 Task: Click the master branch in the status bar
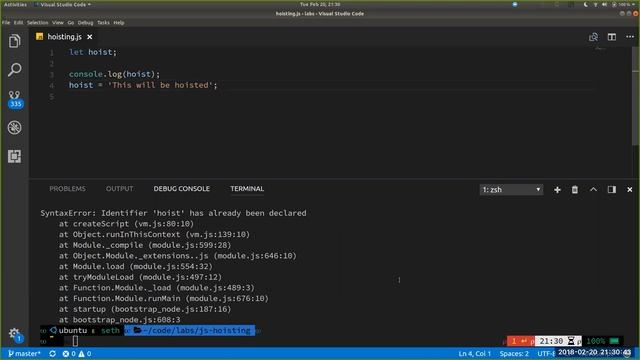click(x=24, y=353)
